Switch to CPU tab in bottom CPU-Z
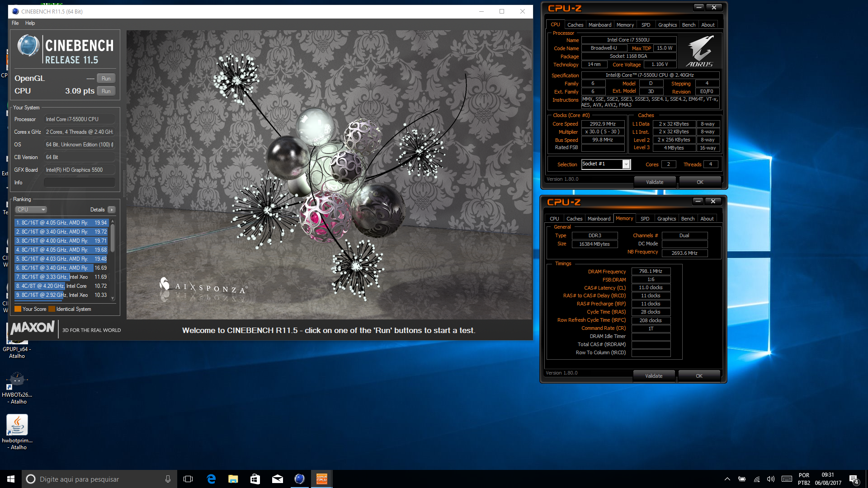Screen dimensions: 868x488 pyautogui.click(x=554, y=219)
